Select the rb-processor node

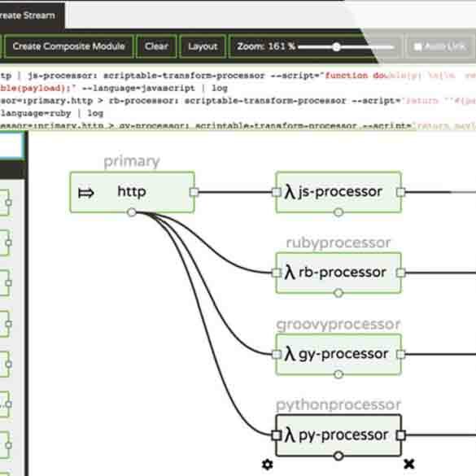point(338,273)
